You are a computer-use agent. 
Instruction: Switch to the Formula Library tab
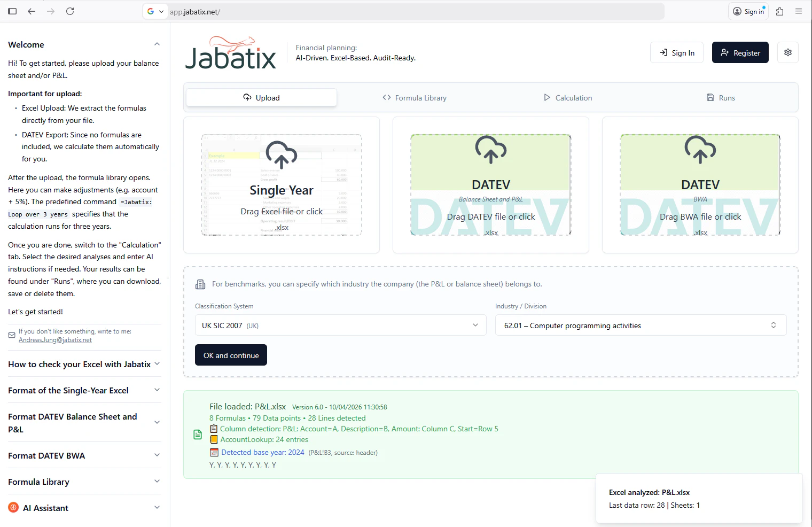click(x=415, y=97)
